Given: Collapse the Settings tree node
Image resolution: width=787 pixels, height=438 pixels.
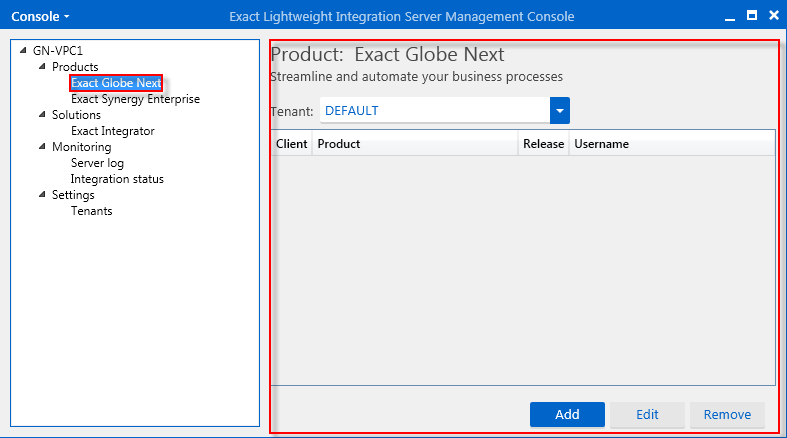Looking at the screenshot, I should (42, 195).
